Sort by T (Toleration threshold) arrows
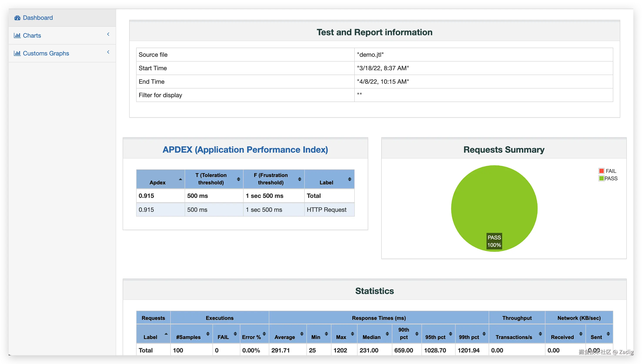 (238, 179)
